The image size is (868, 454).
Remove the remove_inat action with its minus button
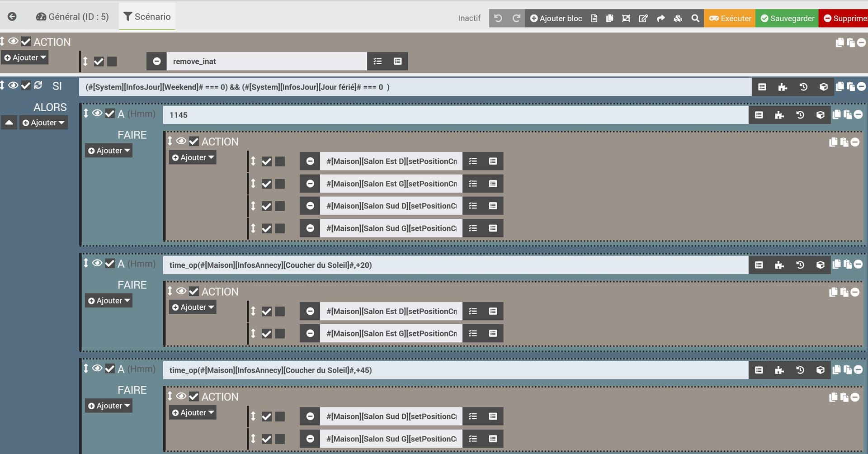point(156,61)
